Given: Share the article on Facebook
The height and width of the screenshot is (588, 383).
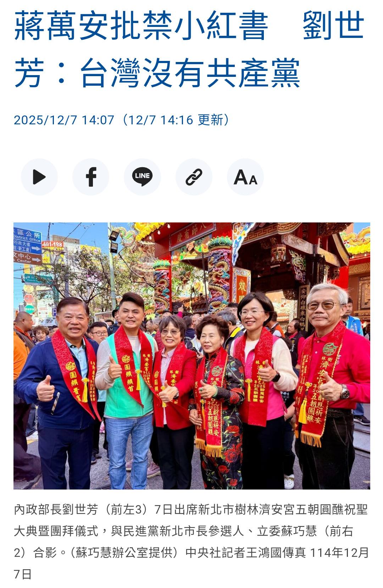Looking at the screenshot, I should click(x=91, y=177).
